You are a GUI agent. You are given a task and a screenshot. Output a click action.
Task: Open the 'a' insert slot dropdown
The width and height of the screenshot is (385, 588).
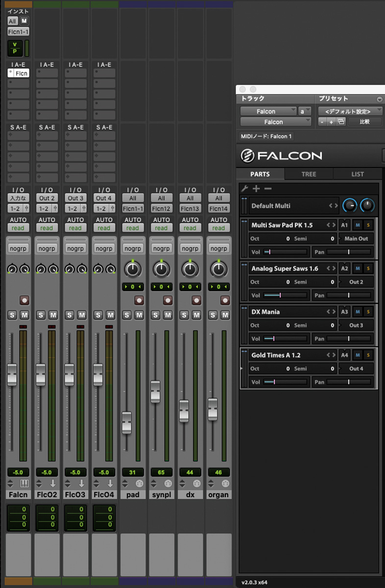coord(305,111)
